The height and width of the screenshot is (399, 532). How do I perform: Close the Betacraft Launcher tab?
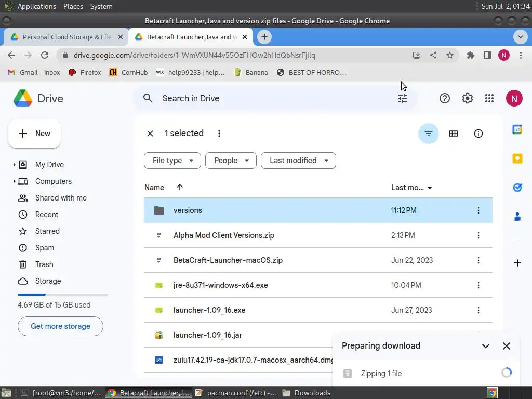click(245, 37)
